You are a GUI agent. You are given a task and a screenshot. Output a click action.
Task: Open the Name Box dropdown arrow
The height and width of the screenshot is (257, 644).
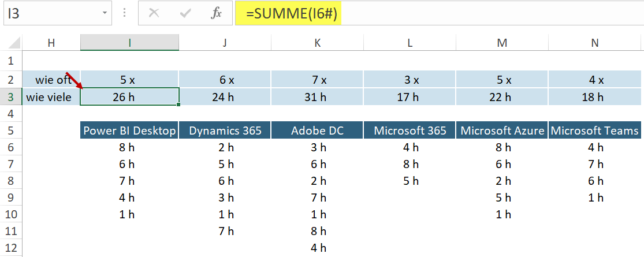[x=104, y=13]
